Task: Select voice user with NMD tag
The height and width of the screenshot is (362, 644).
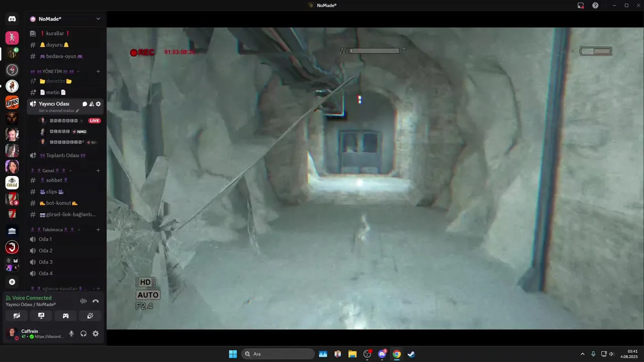Action: pos(68,132)
